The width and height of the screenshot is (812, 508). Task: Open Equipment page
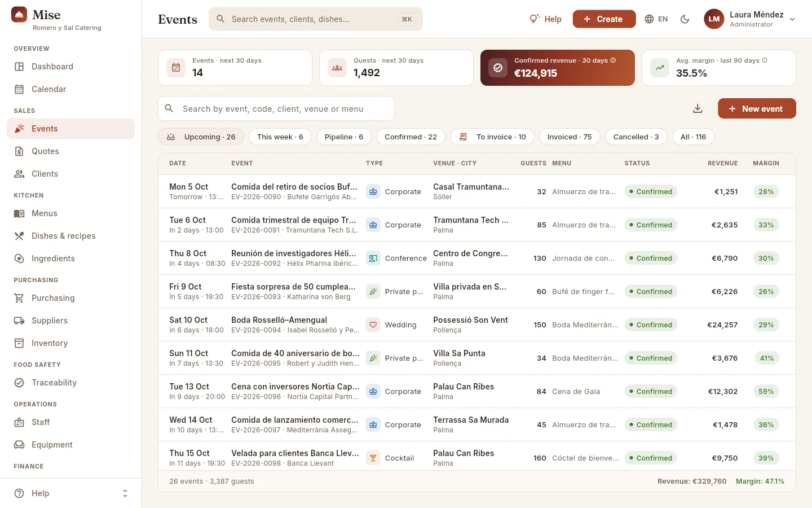click(x=70, y=445)
